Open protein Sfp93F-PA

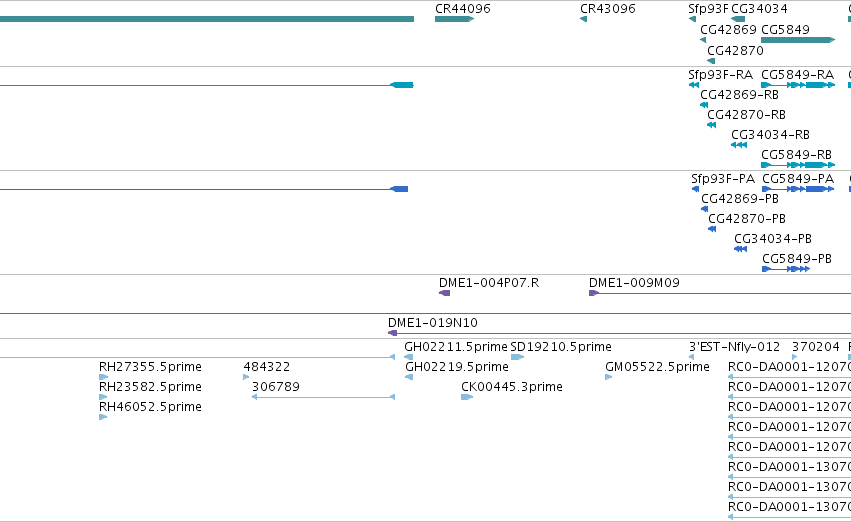point(723,179)
